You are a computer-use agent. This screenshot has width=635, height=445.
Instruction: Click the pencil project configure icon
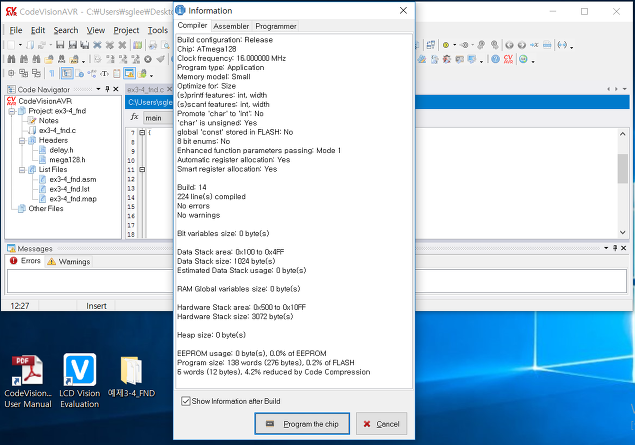[422, 60]
